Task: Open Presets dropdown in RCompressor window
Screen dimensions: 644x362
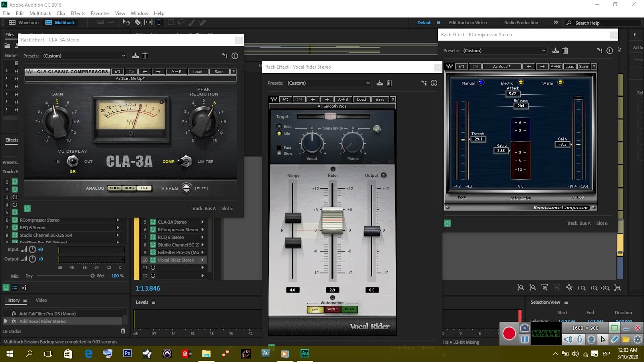Action: pyautogui.click(x=504, y=50)
